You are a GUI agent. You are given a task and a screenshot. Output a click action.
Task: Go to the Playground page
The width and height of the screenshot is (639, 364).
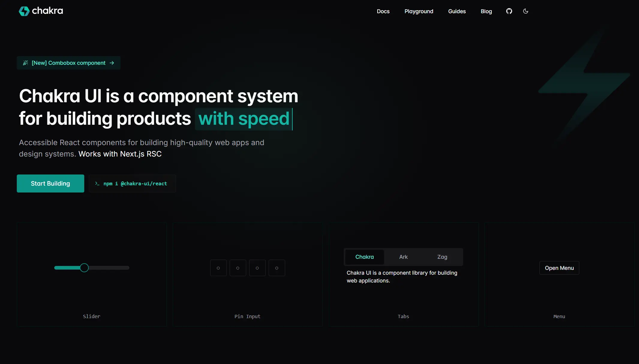coord(419,11)
